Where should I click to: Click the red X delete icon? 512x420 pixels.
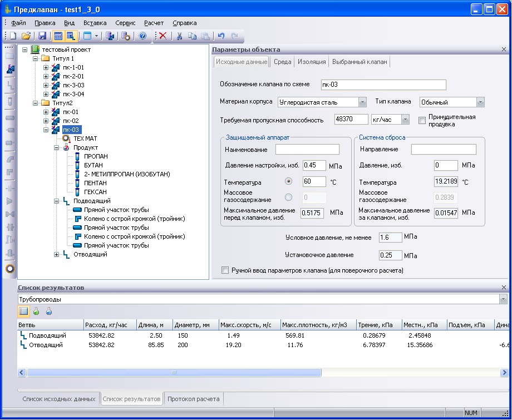[x=163, y=36]
